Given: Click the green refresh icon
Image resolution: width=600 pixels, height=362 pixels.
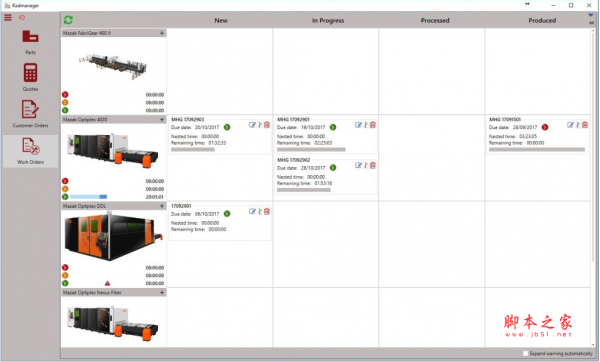Looking at the screenshot, I should click(68, 20).
